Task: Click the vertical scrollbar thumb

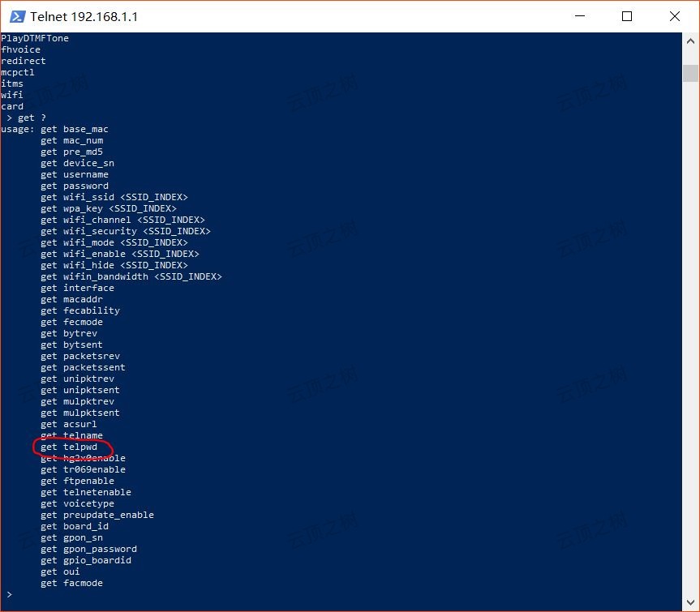Action: 690,73
